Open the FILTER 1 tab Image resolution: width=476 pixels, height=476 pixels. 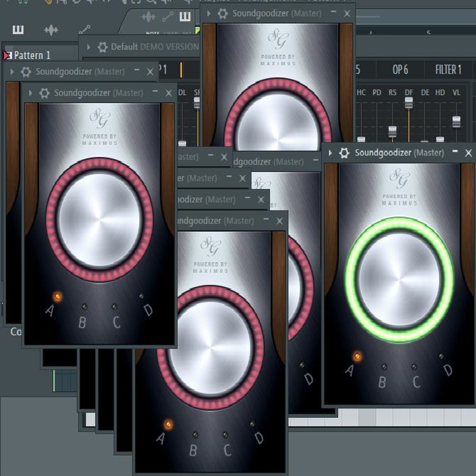click(448, 70)
